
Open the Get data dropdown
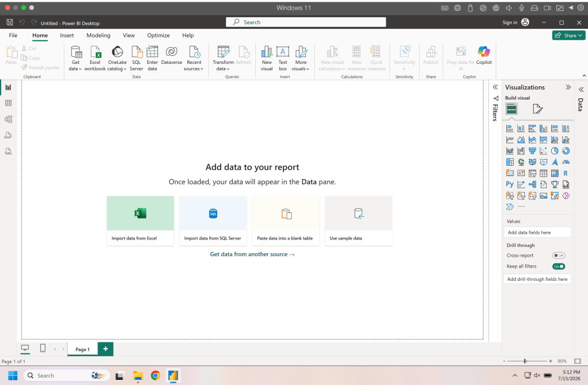tap(75, 58)
